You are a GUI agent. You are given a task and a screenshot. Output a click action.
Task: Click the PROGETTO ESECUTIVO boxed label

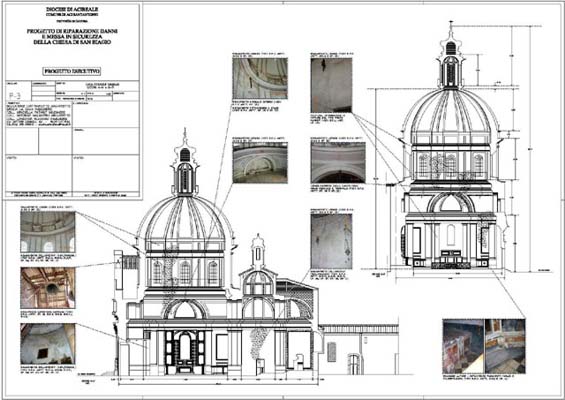tap(72, 71)
